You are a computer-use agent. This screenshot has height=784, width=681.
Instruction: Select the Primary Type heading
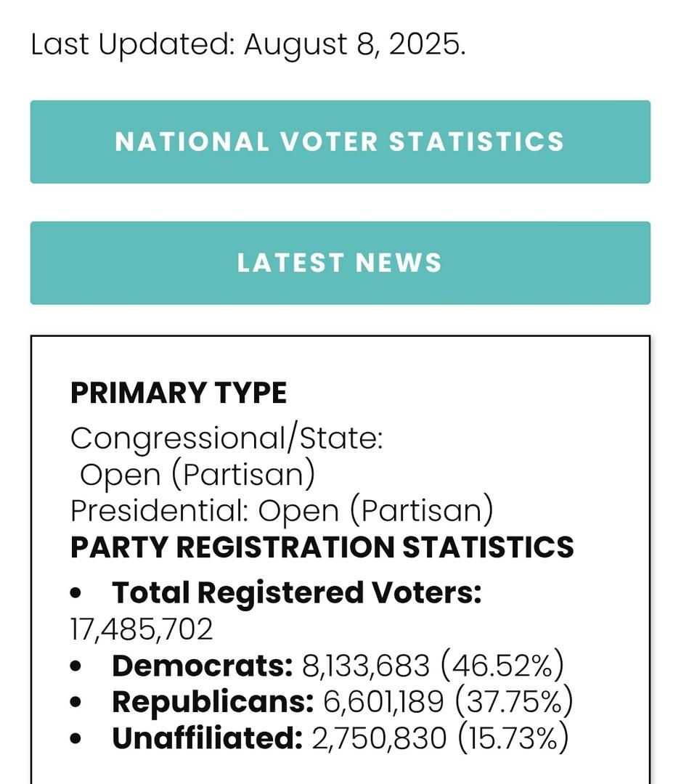click(x=179, y=393)
